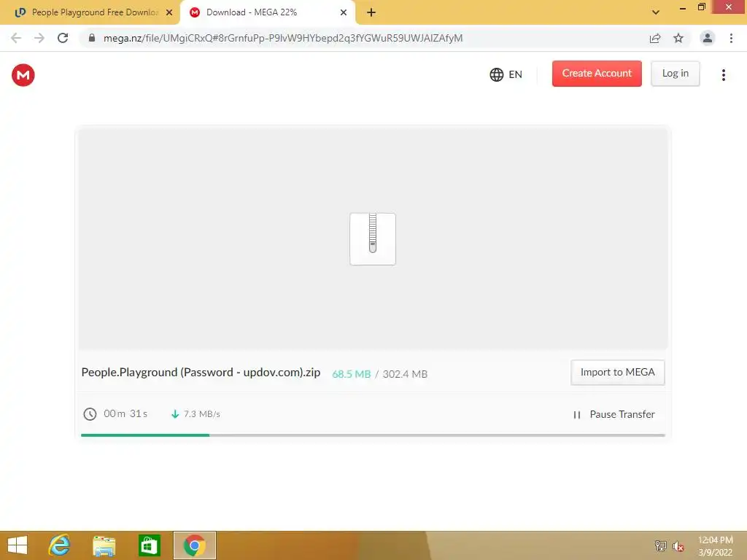Close the People Playground tab
Viewport: 747px width, 560px height.
(x=169, y=12)
